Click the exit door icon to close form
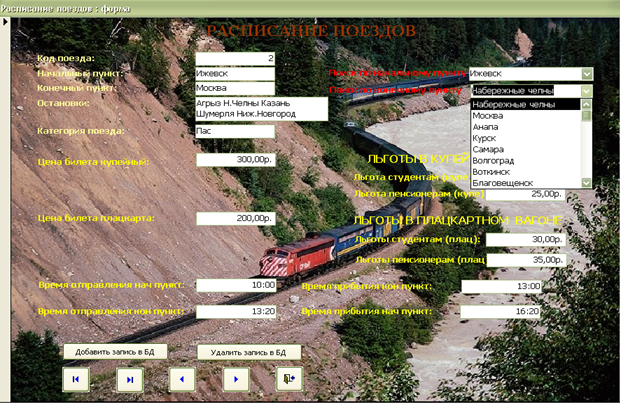Screen dimensions: 620x403 coord(288,379)
